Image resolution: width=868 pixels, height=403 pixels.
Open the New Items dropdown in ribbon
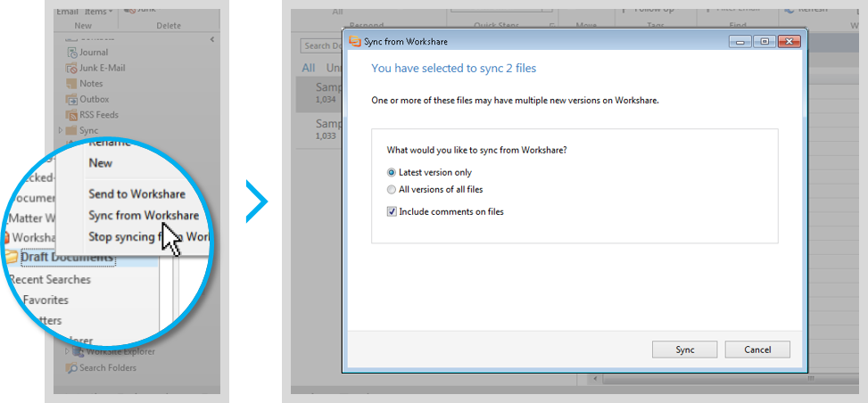pyautogui.click(x=100, y=11)
